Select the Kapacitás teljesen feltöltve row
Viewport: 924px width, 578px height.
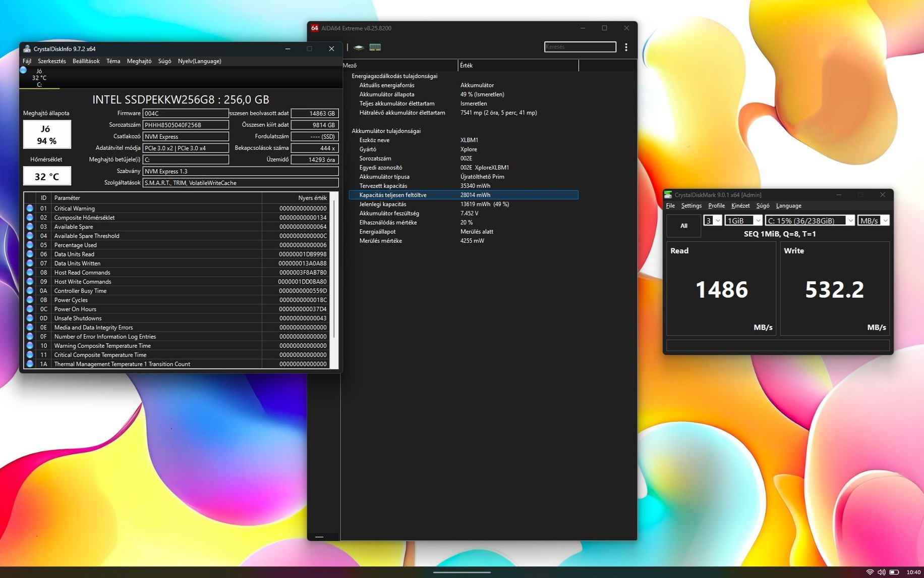pos(464,195)
